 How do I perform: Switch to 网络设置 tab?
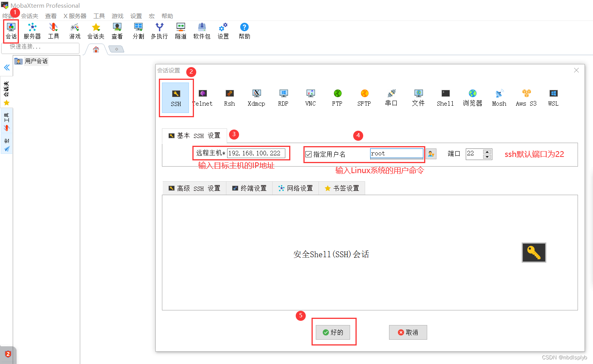pos(296,188)
